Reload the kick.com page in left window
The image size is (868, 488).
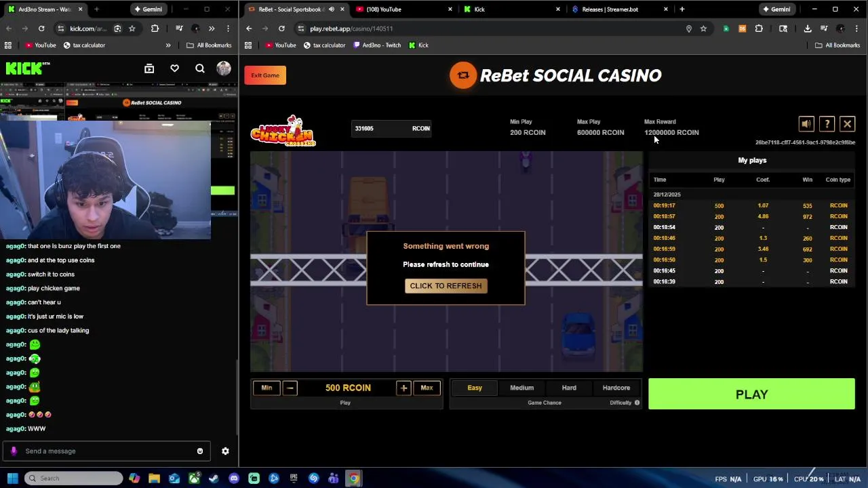coord(41,28)
